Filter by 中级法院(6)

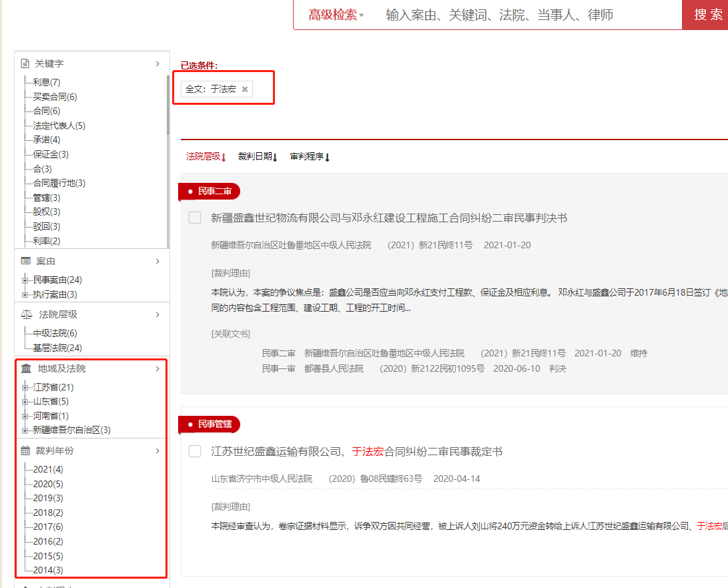(x=55, y=333)
